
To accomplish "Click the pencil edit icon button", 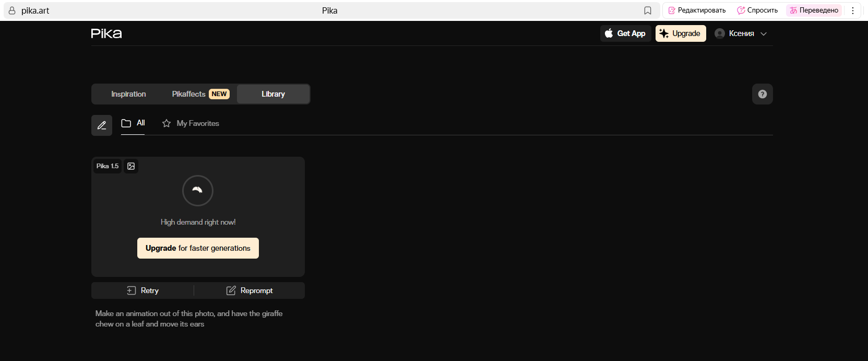I will tap(102, 125).
